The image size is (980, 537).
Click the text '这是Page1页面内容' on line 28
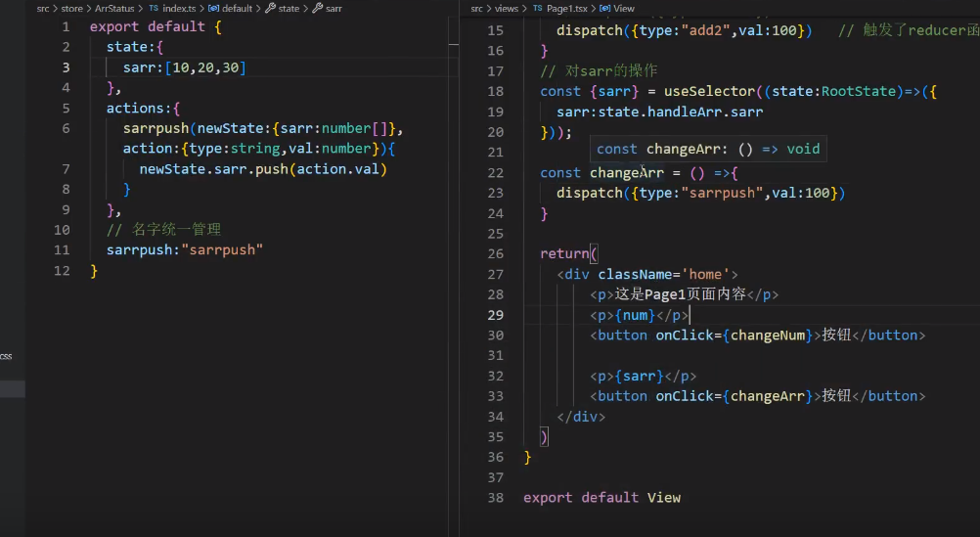coord(681,294)
